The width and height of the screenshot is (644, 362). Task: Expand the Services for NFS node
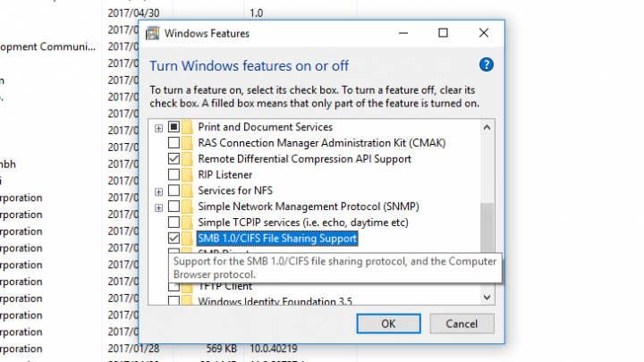point(158,191)
